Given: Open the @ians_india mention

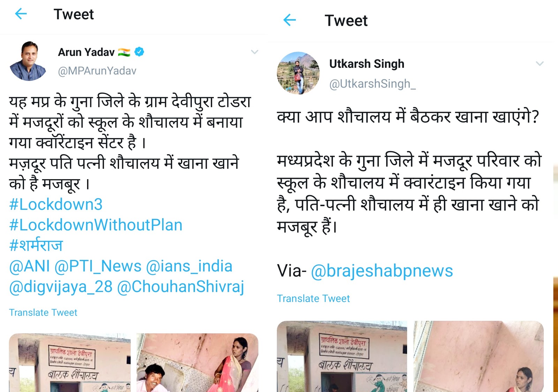Looking at the screenshot, I should point(189,266).
